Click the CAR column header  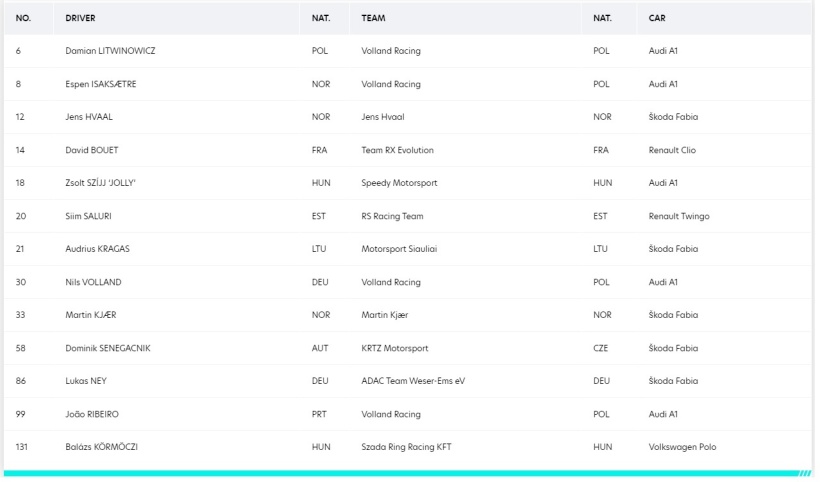[657, 18]
